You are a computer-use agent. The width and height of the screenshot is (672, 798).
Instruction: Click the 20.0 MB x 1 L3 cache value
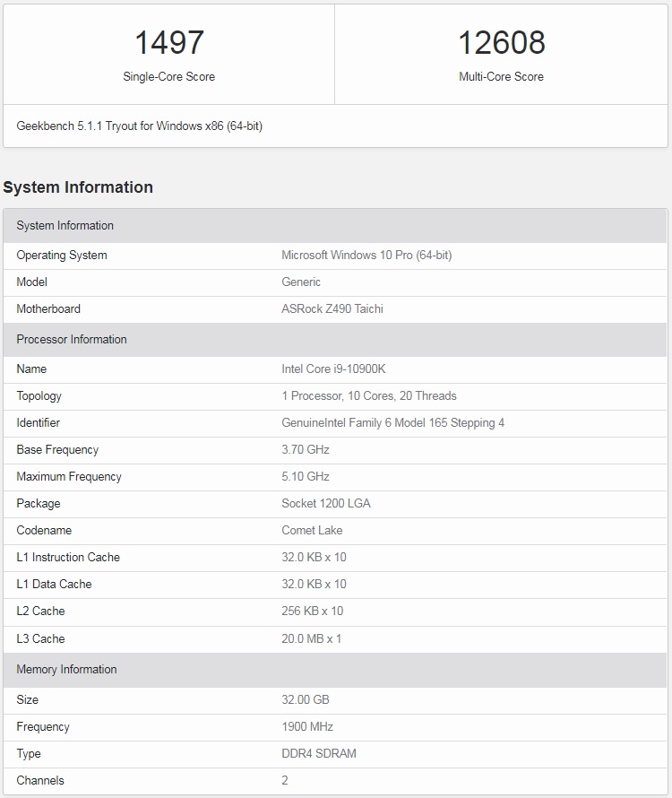coord(311,639)
